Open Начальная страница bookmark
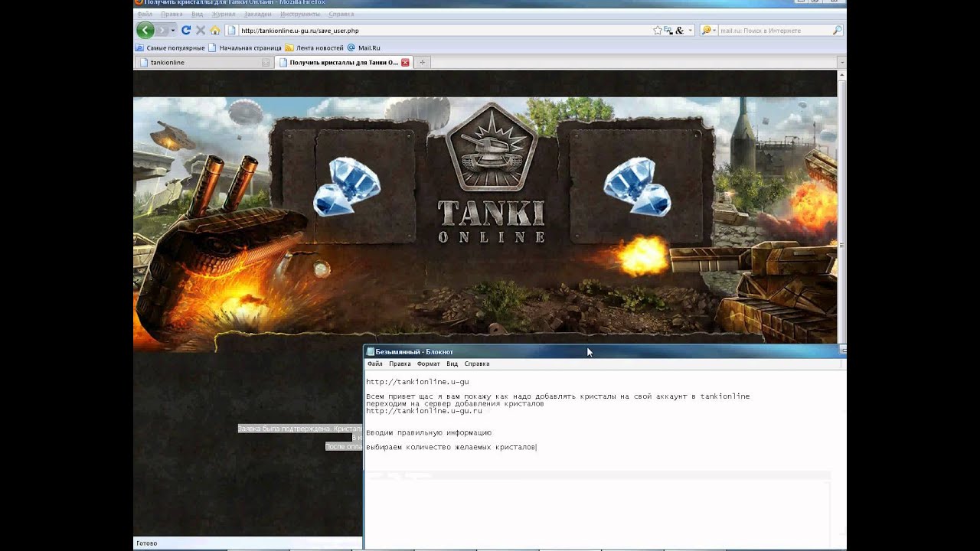The image size is (980, 551). pyautogui.click(x=245, y=47)
